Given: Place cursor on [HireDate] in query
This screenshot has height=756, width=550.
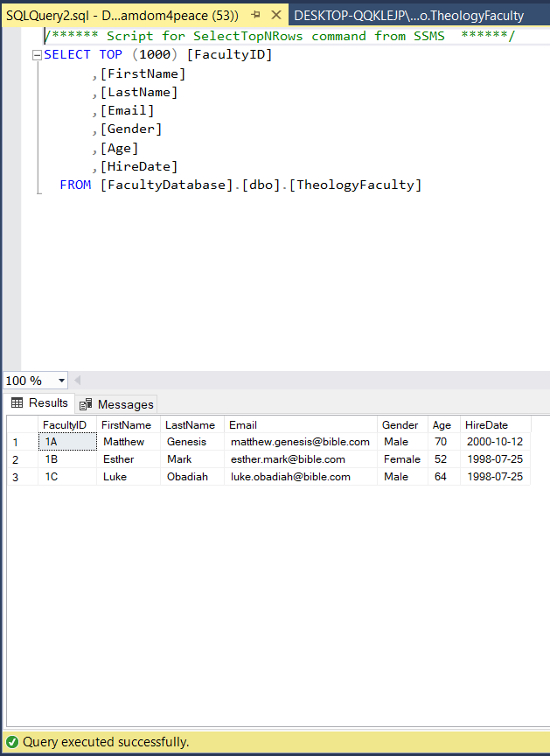Looking at the screenshot, I should (x=139, y=166).
